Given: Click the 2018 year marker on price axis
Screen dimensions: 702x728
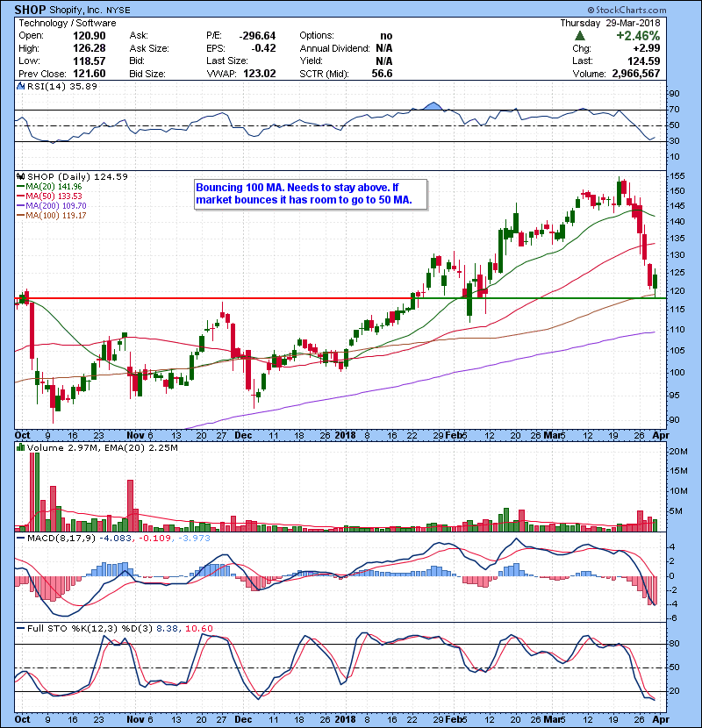Looking at the screenshot, I should coord(345,435).
